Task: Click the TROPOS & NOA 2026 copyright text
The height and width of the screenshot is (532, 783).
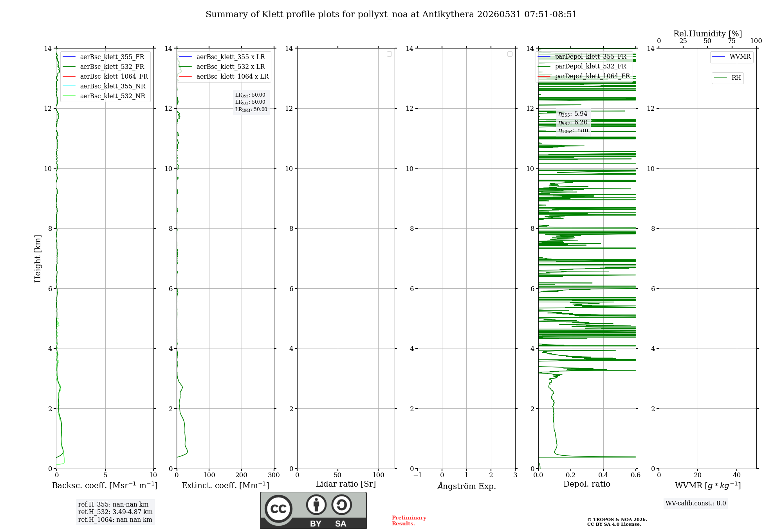Action: 617,520
